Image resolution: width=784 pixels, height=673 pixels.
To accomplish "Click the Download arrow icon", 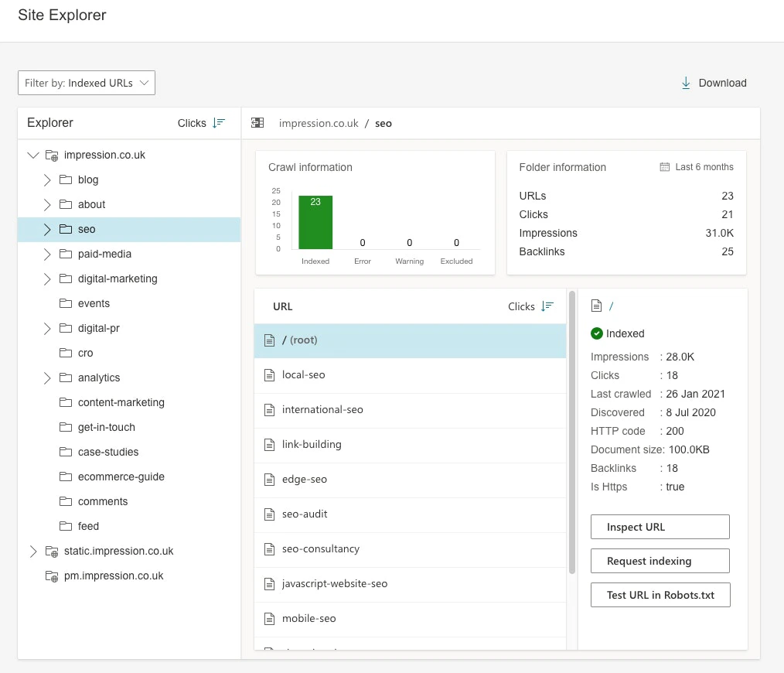I will (x=686, y=83).
